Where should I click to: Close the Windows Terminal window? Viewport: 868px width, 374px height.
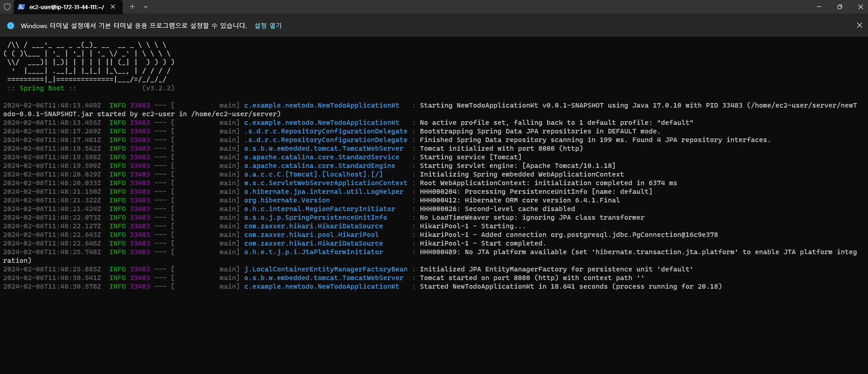pyautogui.click(x=860, y=7)
